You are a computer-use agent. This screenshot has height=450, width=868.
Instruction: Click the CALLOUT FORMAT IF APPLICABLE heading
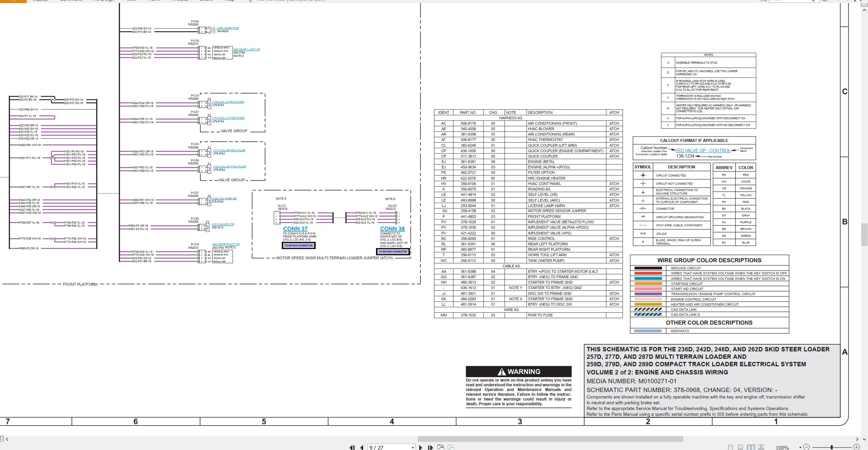tap(694, 140)
